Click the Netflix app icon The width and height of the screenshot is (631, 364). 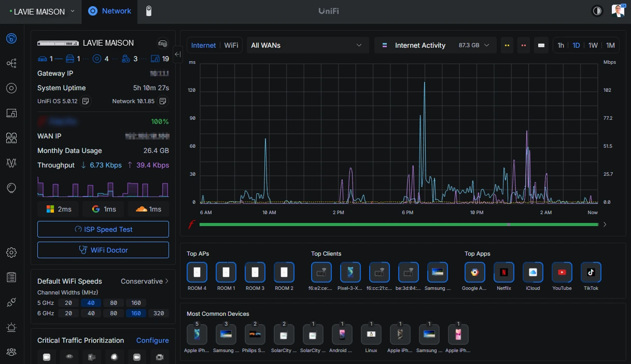pyautogui.click(x=503, y=272)
